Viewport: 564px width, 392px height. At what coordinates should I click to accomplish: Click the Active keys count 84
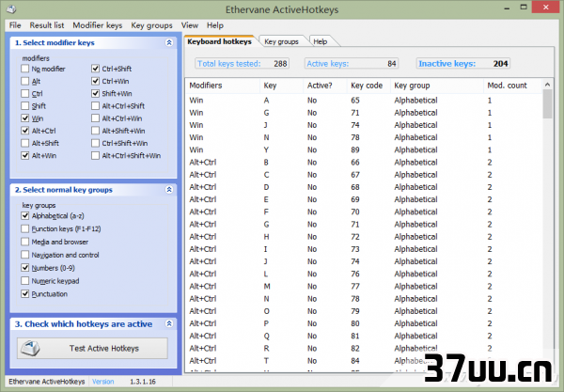392,64
